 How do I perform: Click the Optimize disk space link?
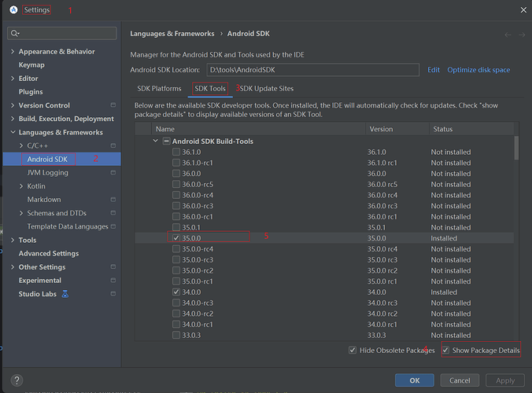[478, 70]
